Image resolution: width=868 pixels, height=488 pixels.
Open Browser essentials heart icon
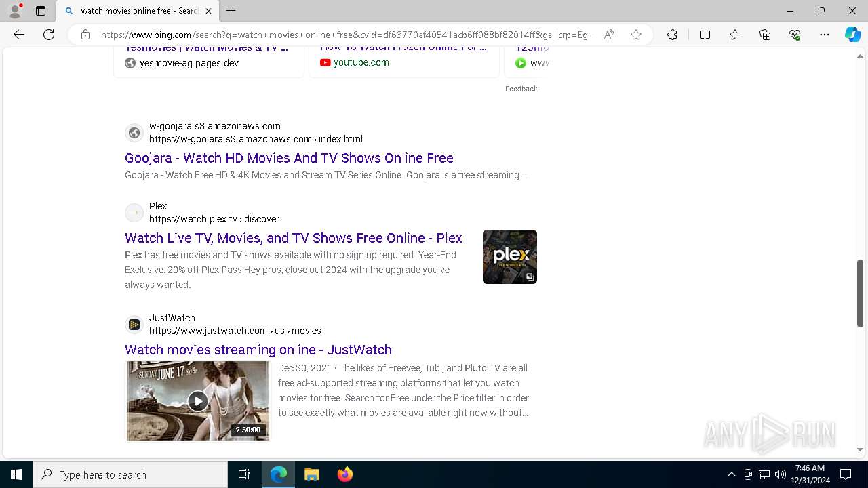tap(795, 35)
